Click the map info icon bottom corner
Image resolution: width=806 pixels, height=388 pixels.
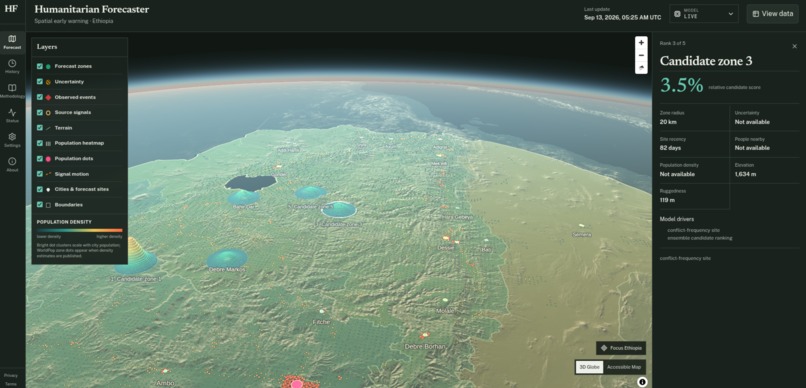coord(642,381)
